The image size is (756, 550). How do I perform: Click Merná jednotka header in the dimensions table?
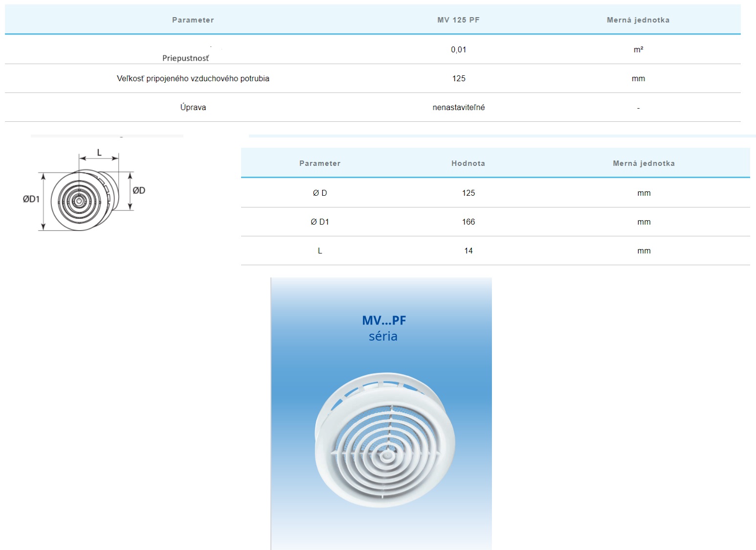tap(644, 163)
